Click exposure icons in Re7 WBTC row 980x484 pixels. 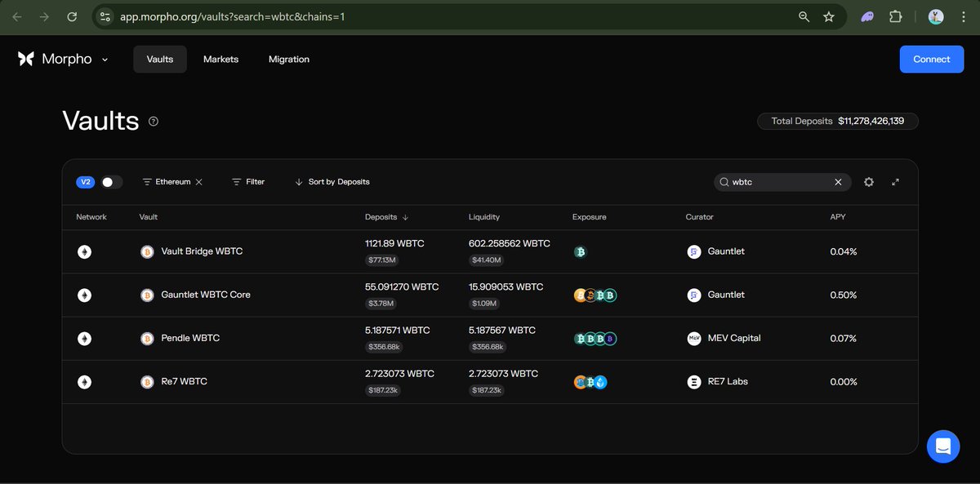coord(590,382)
